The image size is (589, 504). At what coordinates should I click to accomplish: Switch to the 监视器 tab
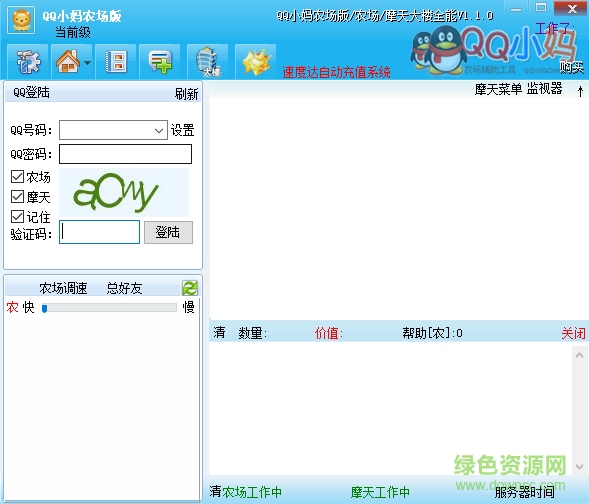pos(544,89)
